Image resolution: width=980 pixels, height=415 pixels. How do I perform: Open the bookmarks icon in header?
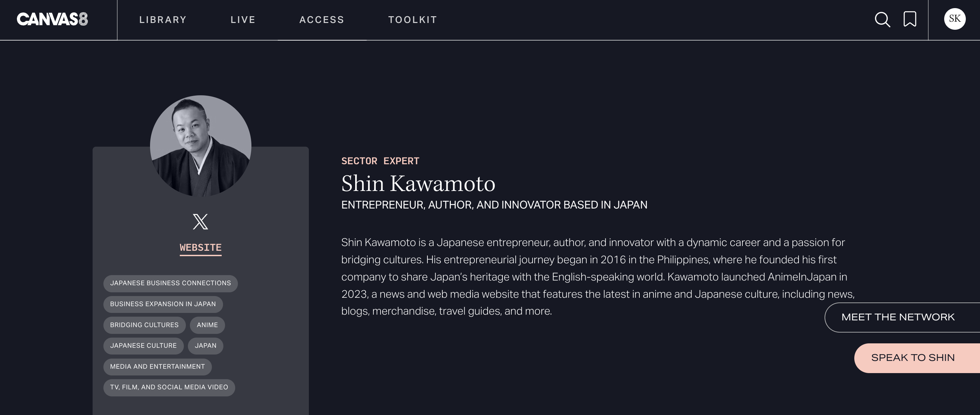coord(910,19)
